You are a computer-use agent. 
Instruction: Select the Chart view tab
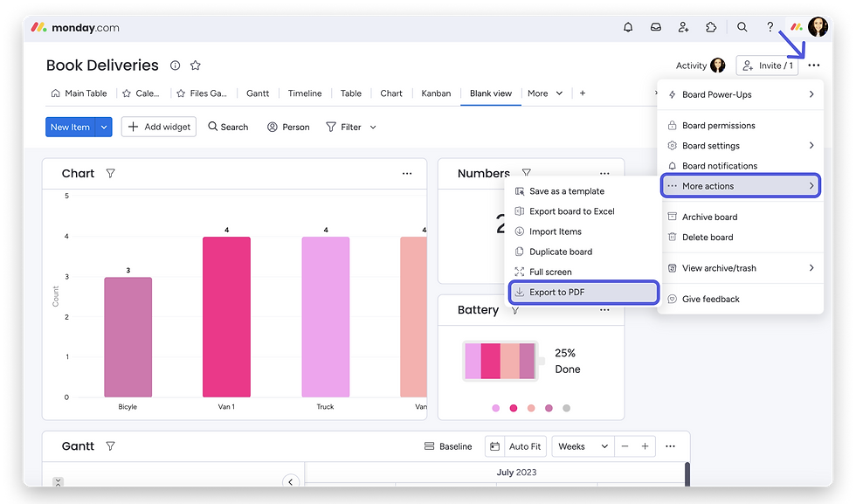pyautogui.click(x=391, y=93)
